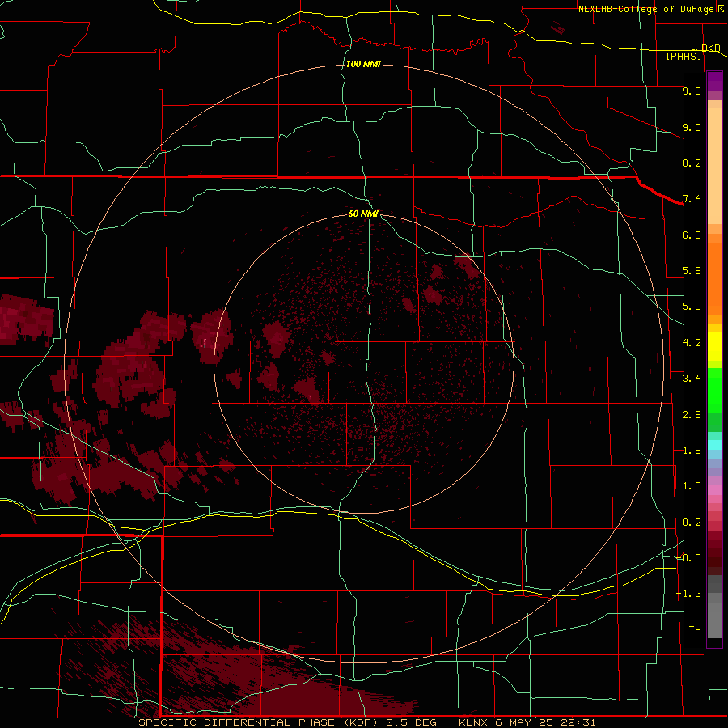Click the 0.5 DEG elevation text

point(412,722)
